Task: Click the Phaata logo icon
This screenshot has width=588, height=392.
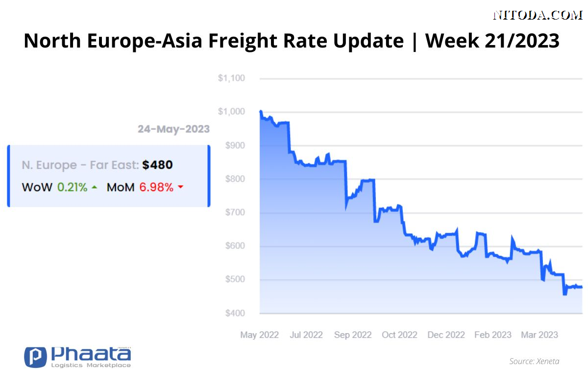Action: click(35, 357)
